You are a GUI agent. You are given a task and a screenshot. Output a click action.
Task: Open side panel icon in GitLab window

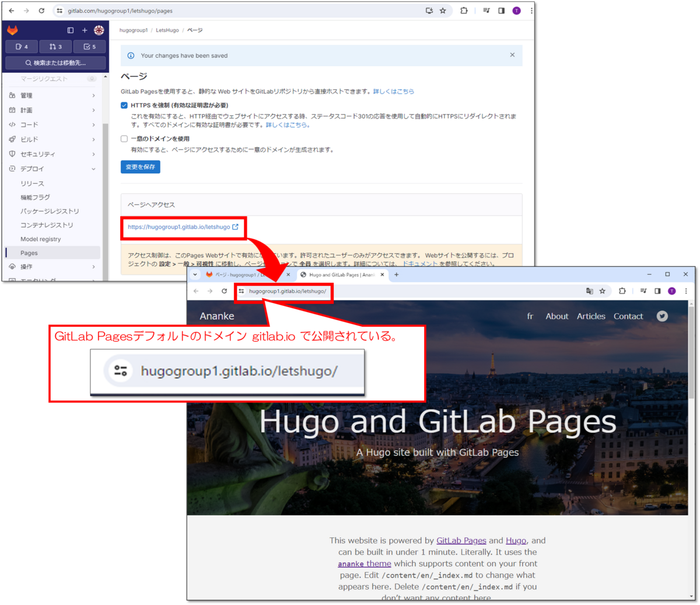coord(501,11)
